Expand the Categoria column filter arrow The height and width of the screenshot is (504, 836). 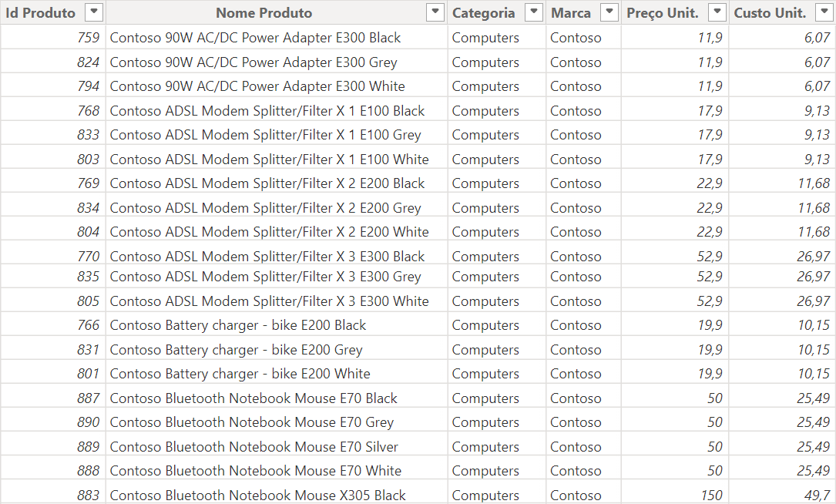point(533,12)
